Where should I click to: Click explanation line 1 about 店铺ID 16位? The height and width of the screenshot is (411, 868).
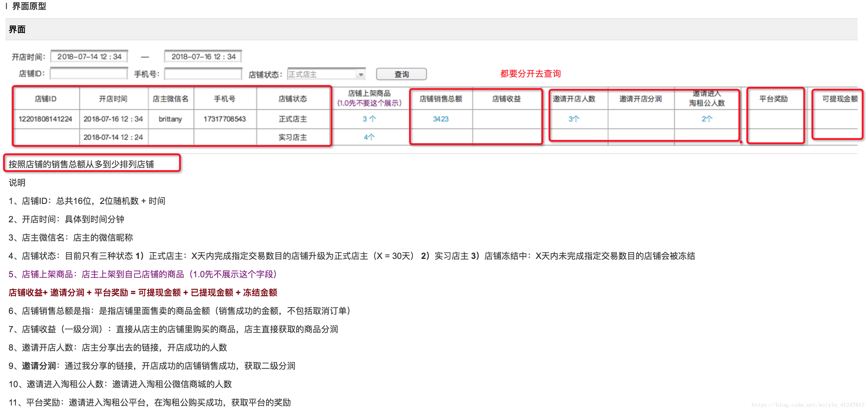pos(87,201)
